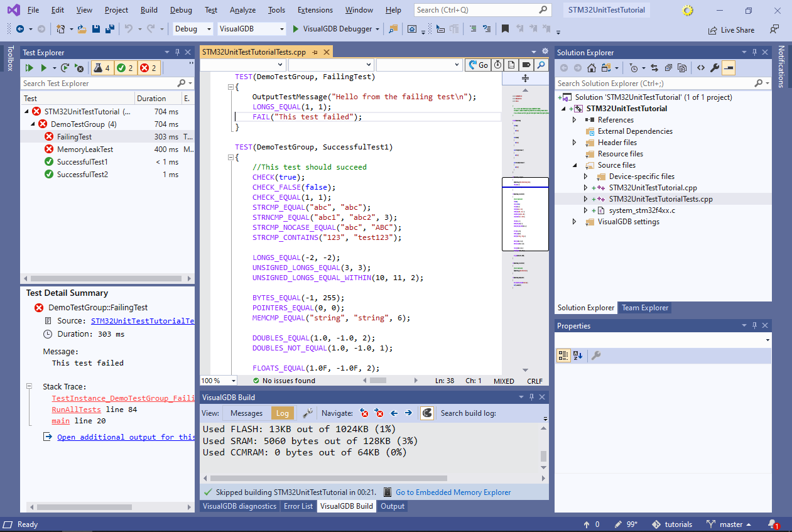Expand the VisualGDB settings node
Screen dimensions: 792x532
[x=574, y=222]
